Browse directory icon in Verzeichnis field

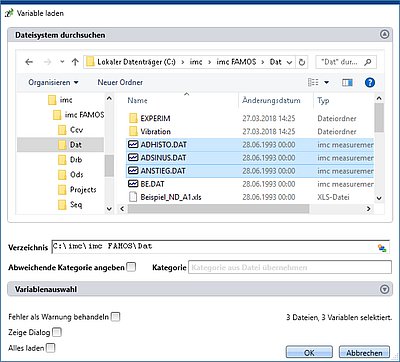[382, 247]
